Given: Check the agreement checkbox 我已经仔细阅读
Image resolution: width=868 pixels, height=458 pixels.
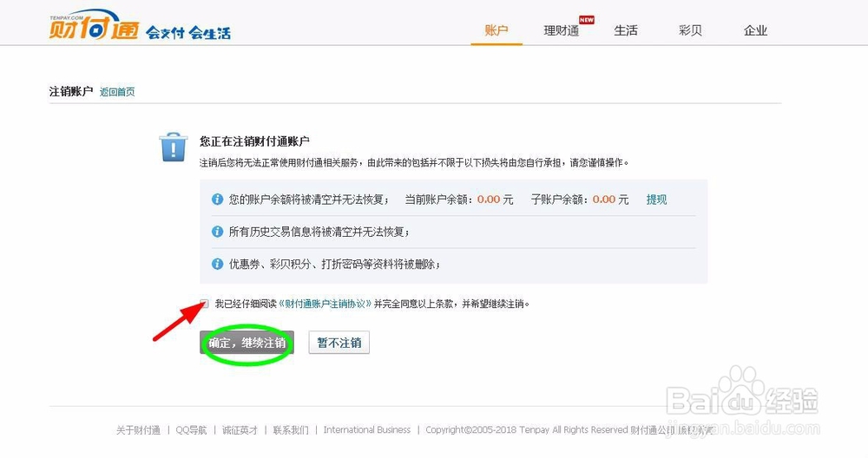Looking at the screenshot, I should (x=204, y=304).
